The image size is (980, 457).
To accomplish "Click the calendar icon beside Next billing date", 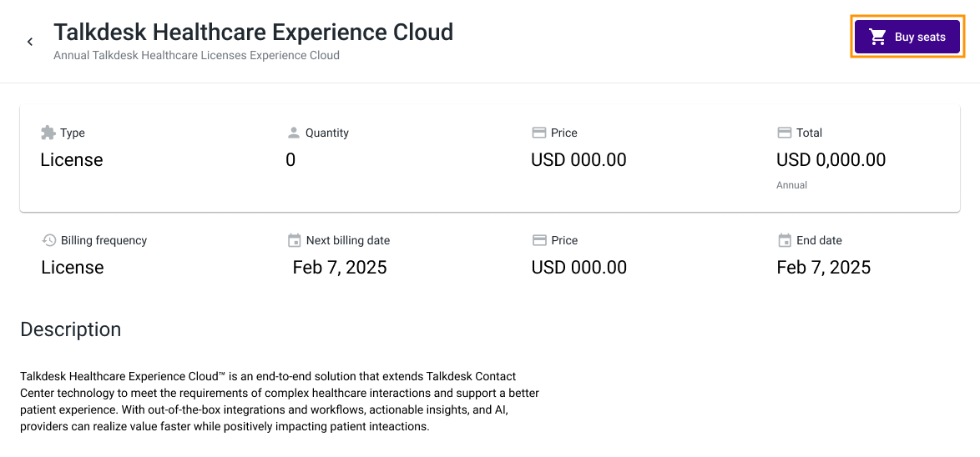I will click(294, 240).
